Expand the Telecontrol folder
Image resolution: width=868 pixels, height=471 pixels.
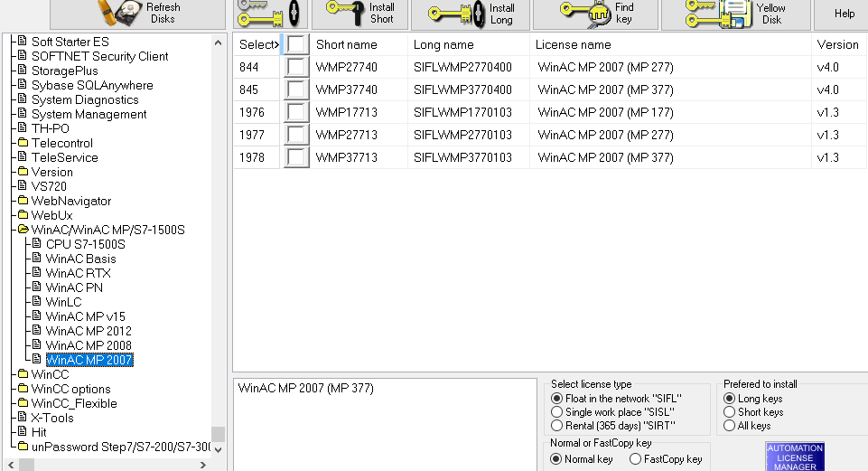23,143
